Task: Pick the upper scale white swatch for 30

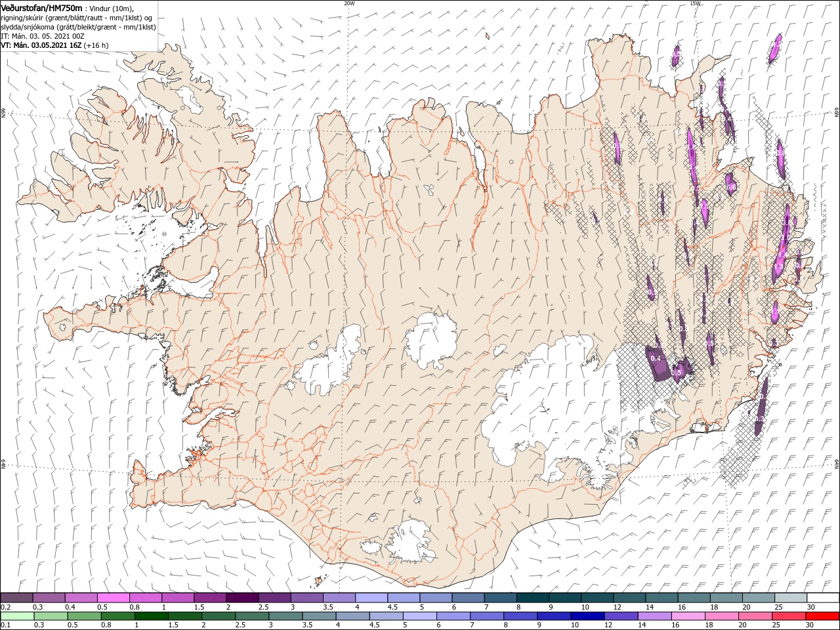Action: [824, 598]
